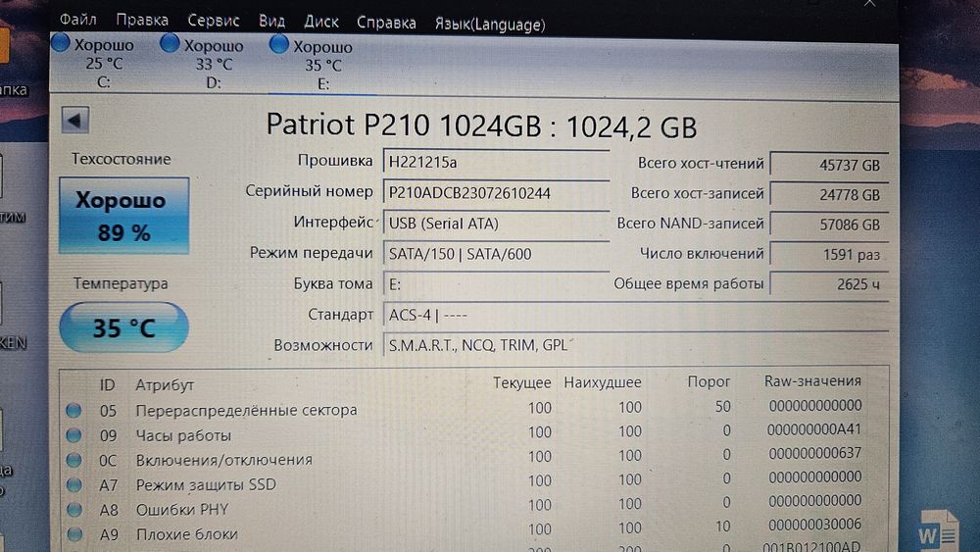
Task: Click total NAND writes value 57086 GB
Action: click(x=829, y=225)
